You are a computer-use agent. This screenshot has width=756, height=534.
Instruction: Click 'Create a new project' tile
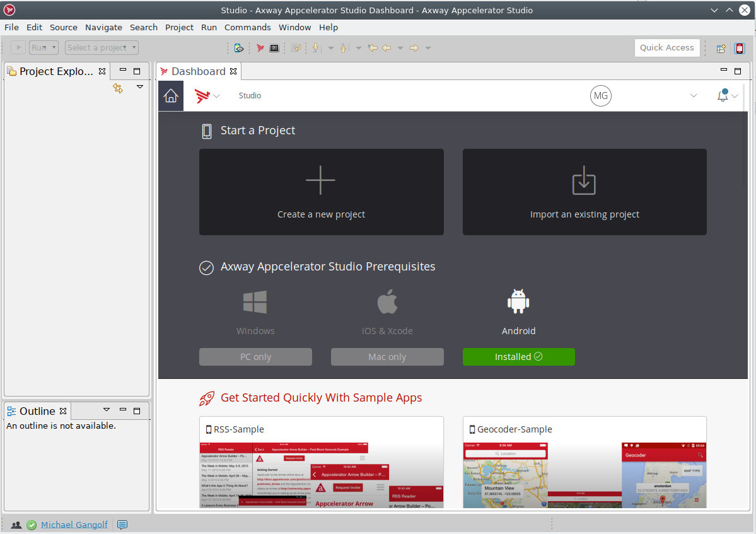click(322, 192)
